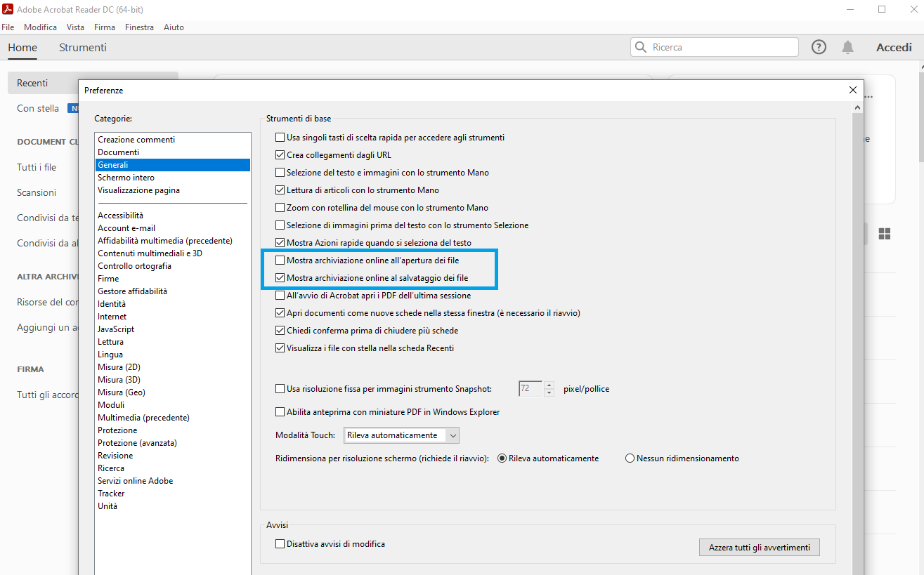
Task: Close the Preferenze dialog
Action: click(x=852, y=90)
